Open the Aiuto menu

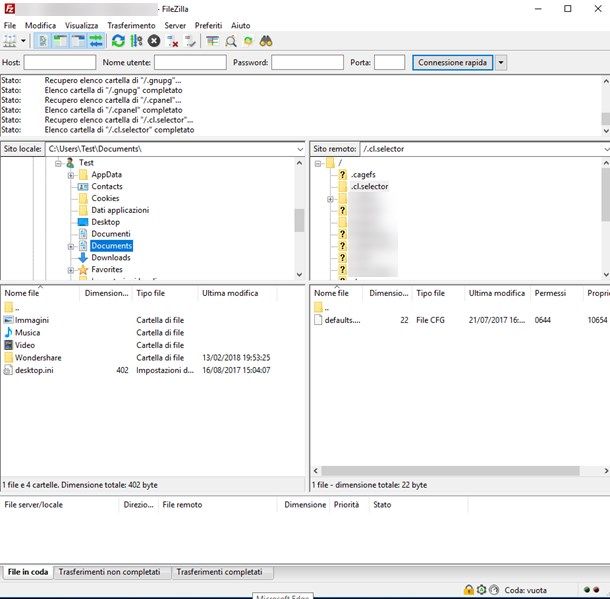tap(241, 25)
